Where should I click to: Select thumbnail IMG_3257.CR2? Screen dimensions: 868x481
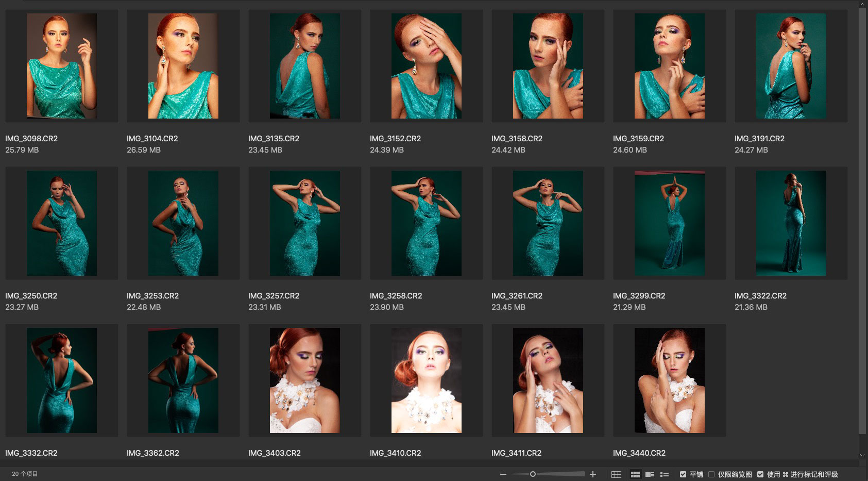pos(304,223)
